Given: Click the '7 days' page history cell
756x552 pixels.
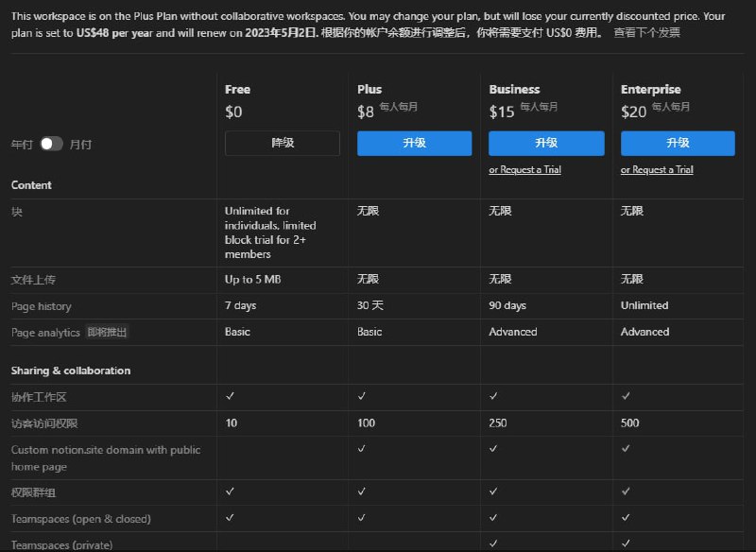Looking at the screenshot, I should [x=241, y=305].
